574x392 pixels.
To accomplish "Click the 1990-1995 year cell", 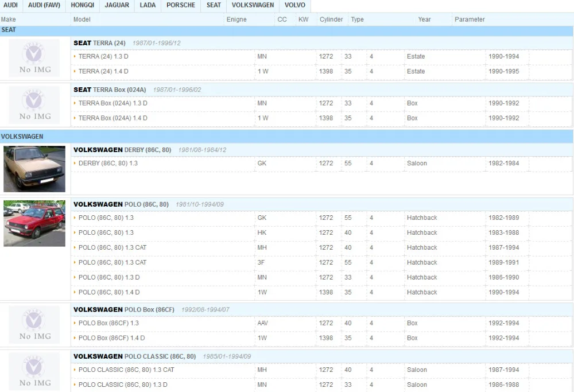I will click(x=504, y=71).
